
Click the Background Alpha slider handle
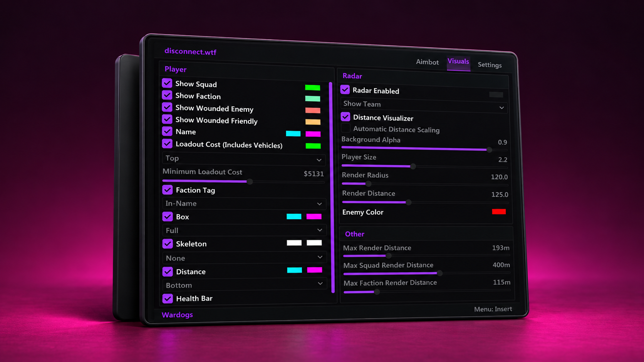489,149
